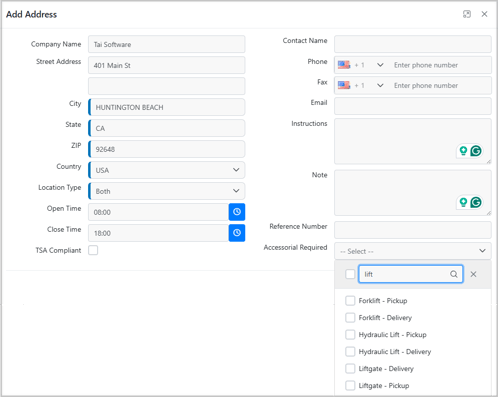Click the Fax number entry field
Image resolution: width=498 pixels, height=397 pixels.
point(440,86)
